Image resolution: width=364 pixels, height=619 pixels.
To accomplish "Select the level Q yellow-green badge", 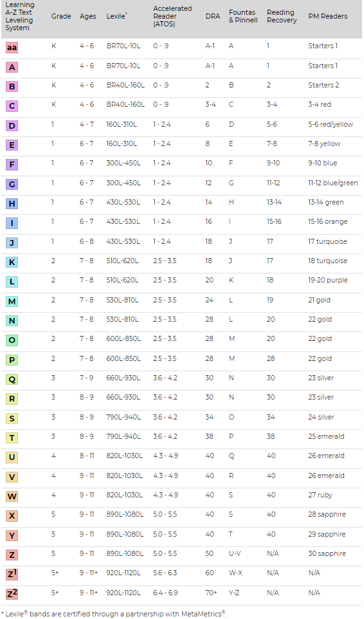I will coord(12,380).
